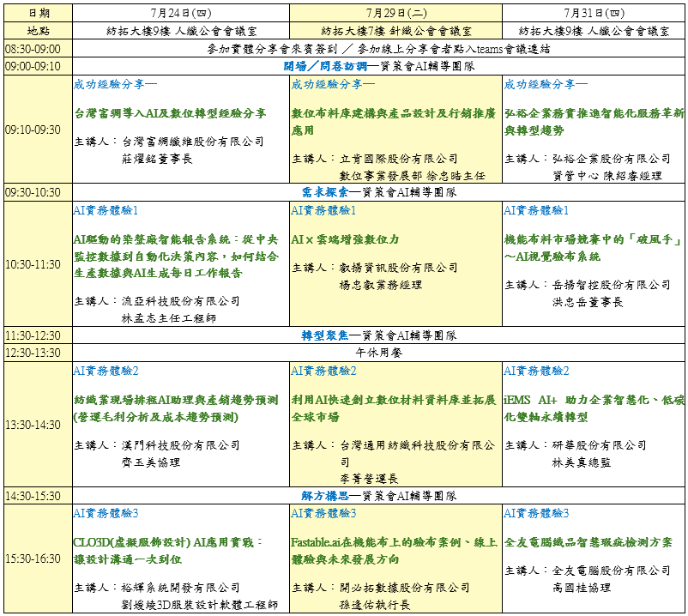Click the '需求探索' session title
Viewport: 688px width, 616px height.
point(325,192)
